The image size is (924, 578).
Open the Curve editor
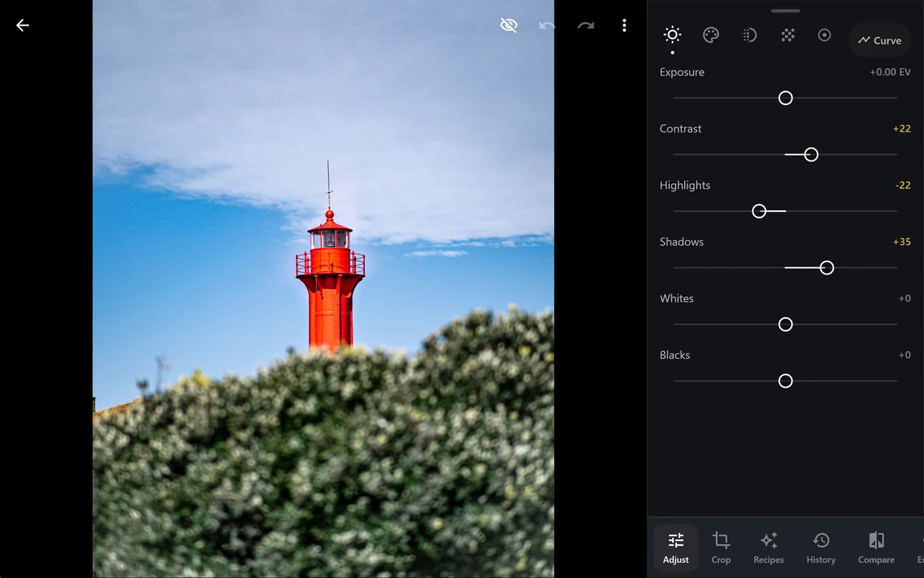880,40
